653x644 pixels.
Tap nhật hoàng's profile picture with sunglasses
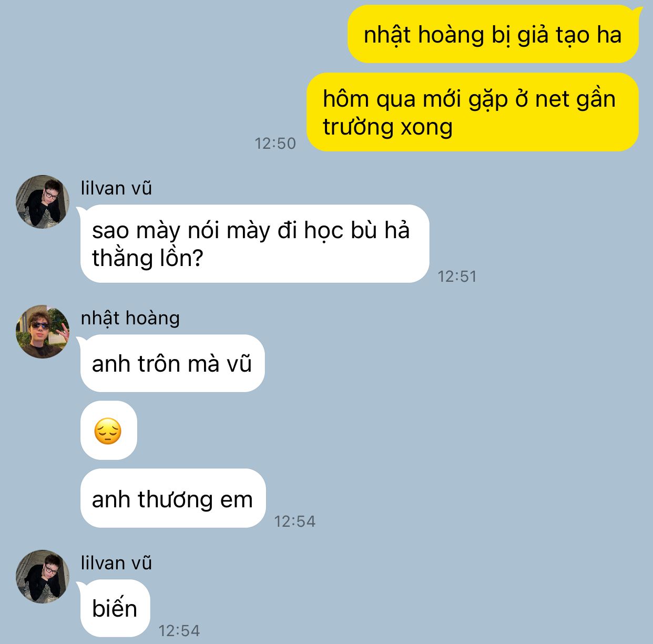(43, 332)
